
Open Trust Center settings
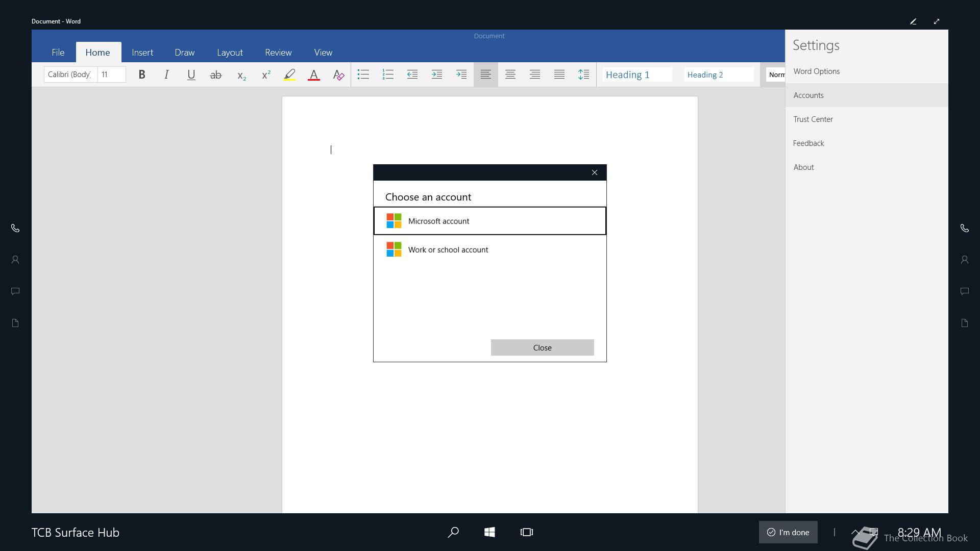867,119
